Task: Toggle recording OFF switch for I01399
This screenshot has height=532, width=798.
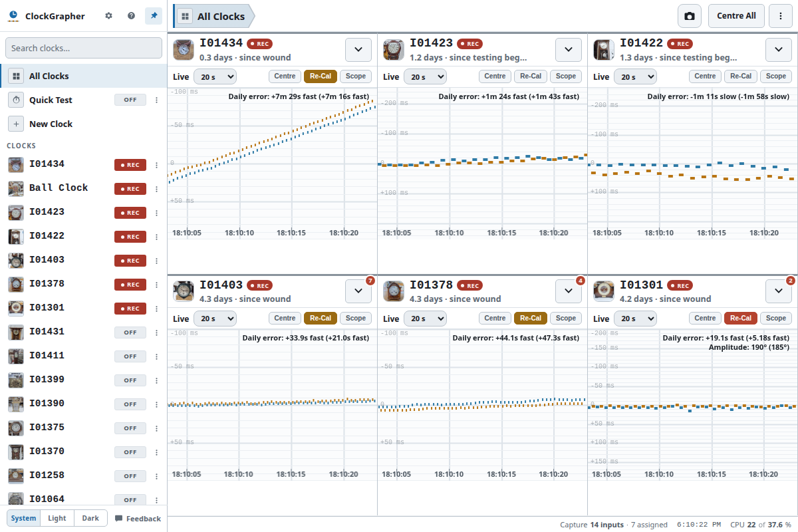Action: click(130, 380)
